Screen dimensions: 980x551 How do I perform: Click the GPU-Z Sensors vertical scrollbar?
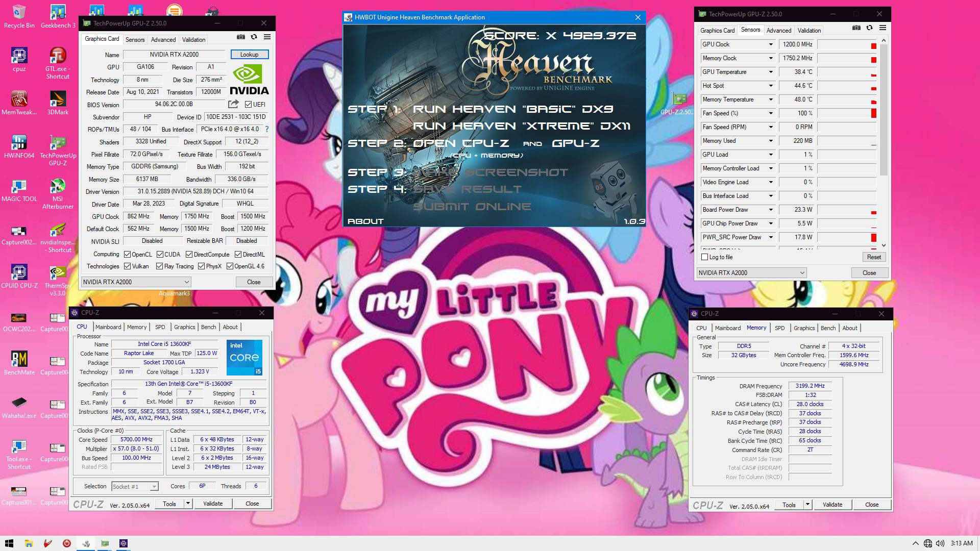coord(884,110)
